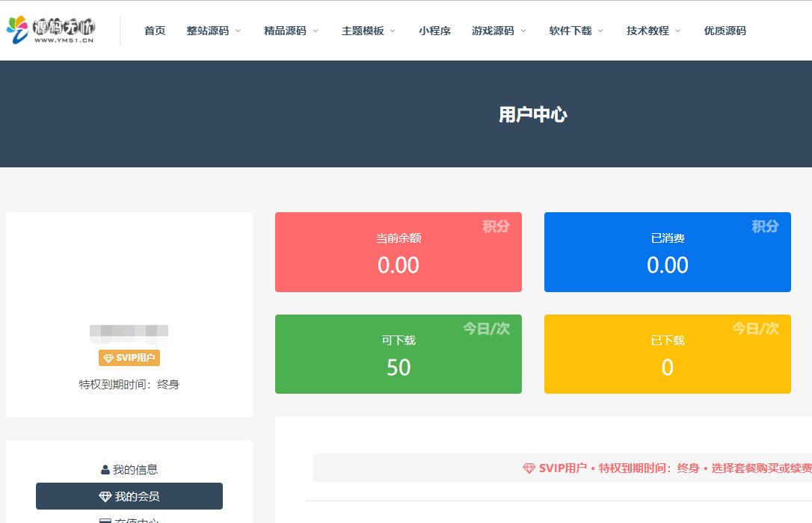Screen dimensions: 812x523
Task: Click the 积分 label on red card
Action: tap(496, 226)
